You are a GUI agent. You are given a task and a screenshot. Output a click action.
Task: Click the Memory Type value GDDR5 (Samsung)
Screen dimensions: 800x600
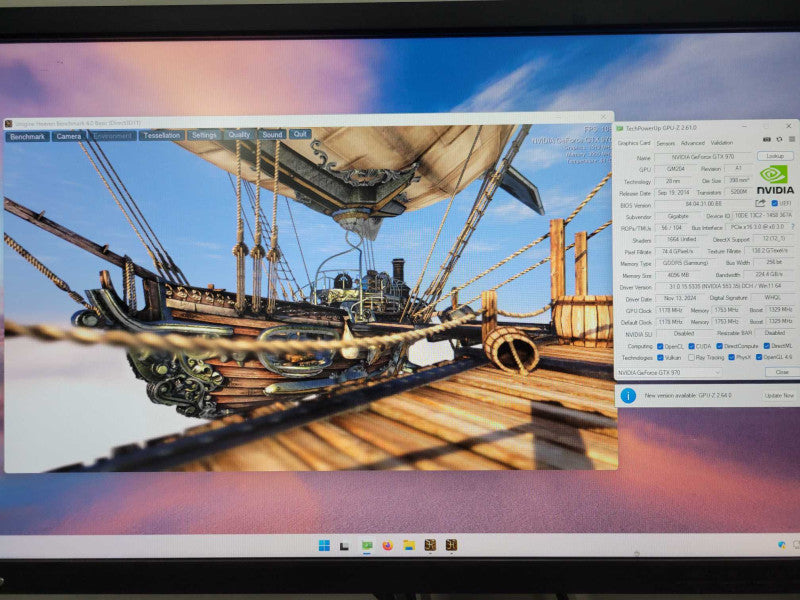point(685,263)
